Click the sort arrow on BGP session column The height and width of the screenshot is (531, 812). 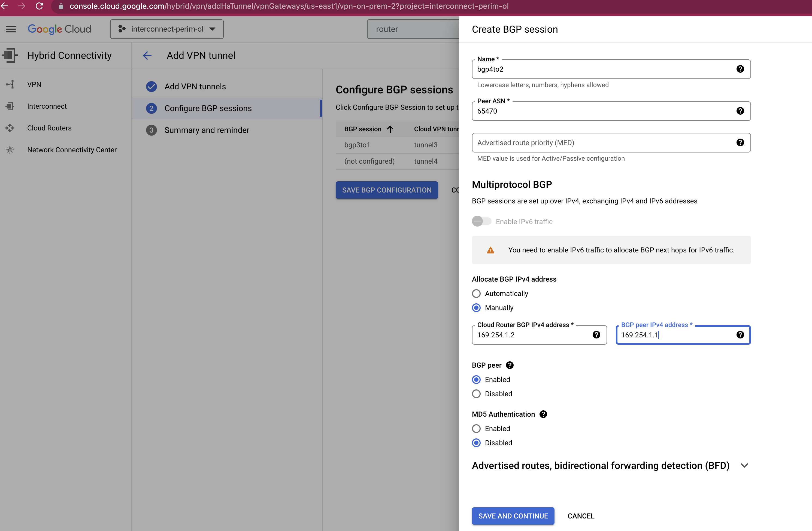point(390,129)
